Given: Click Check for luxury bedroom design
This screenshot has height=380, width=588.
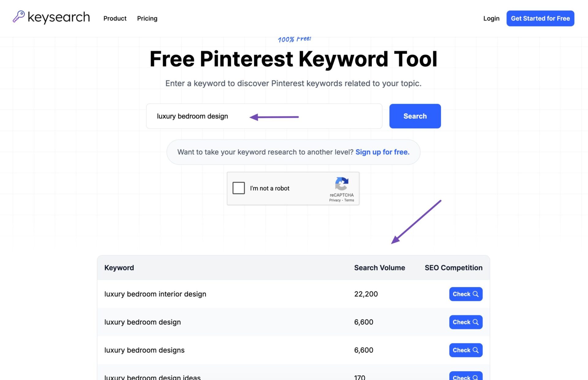Looking at the screenshot, I should click(466, 322).
